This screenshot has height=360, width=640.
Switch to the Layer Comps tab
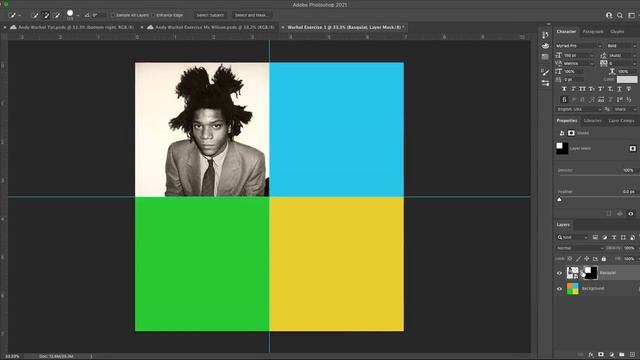pos(621,121)
